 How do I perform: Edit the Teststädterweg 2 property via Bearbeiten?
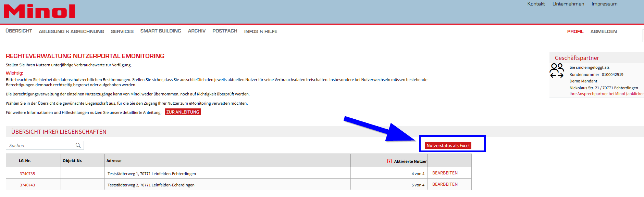(x=445, y=184)
